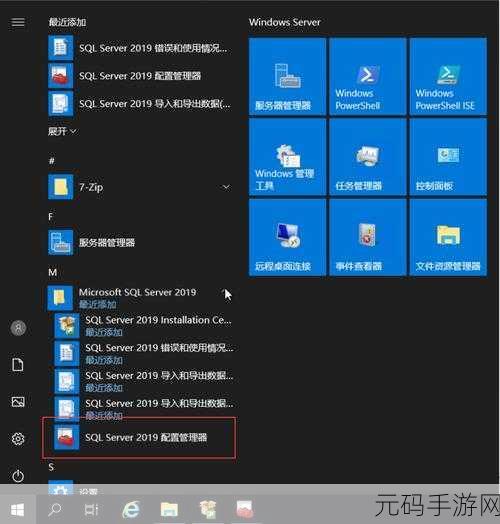Launch Internet Explorer from taskbar
Image resolution: width=500 pixels, height=524 pixels.
click(131, 510)
